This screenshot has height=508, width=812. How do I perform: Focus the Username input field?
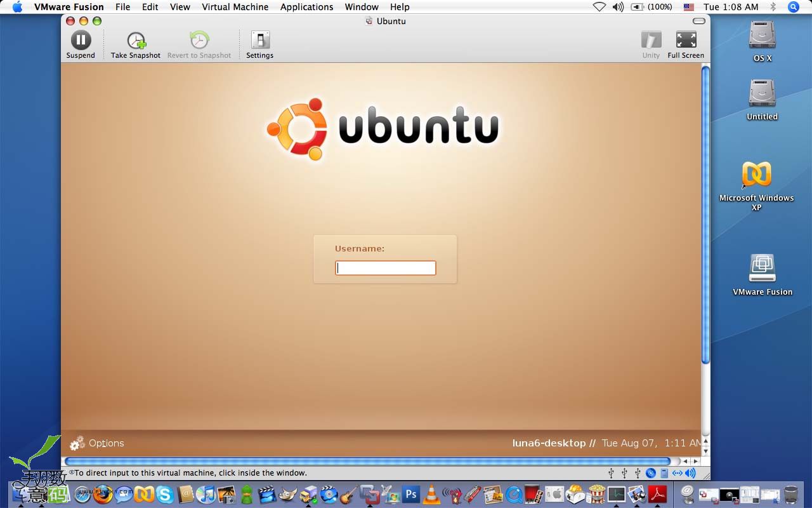tap(386, 268)
